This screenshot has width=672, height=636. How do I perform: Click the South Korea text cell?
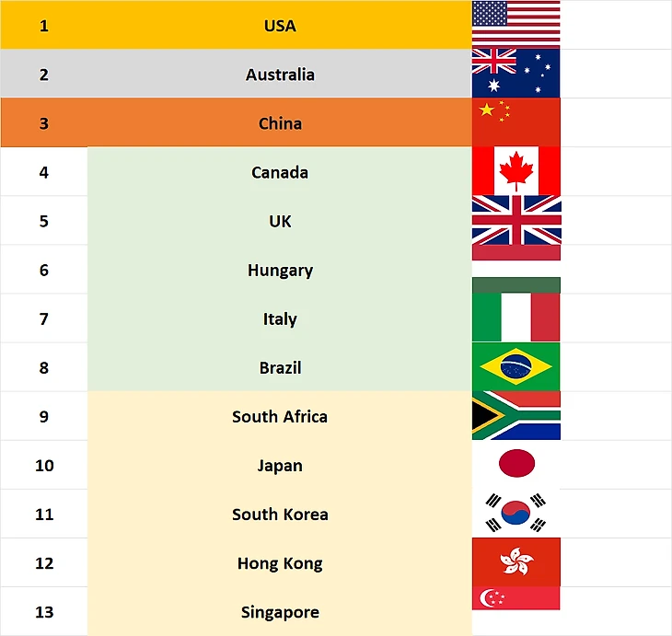pyautogui.click(x=280, y=514)
